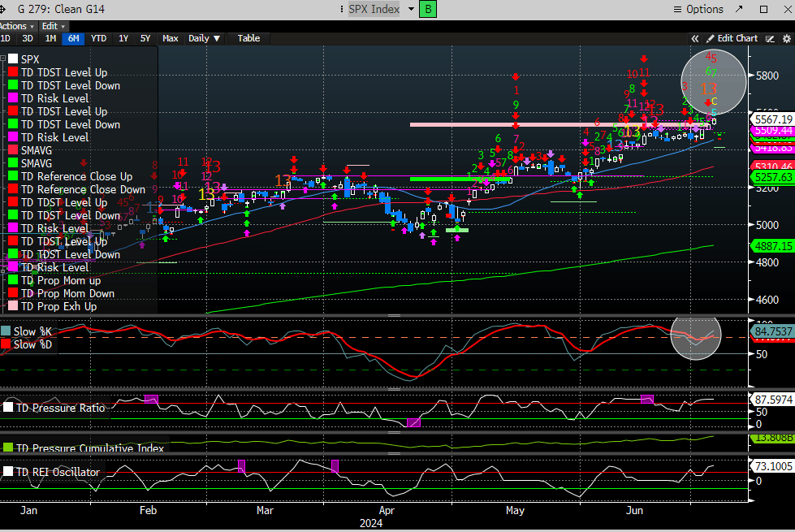Image resolution: width=795 pixels, height=532 pixels.
Task: Switch to the YTD time range tab
Action: pos(98,38)
